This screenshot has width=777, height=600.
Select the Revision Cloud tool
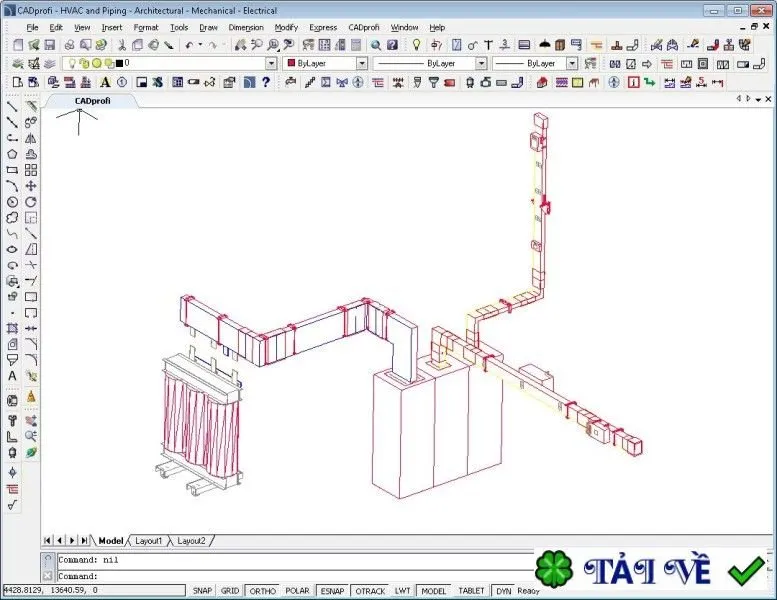click(x=12, y=218)
